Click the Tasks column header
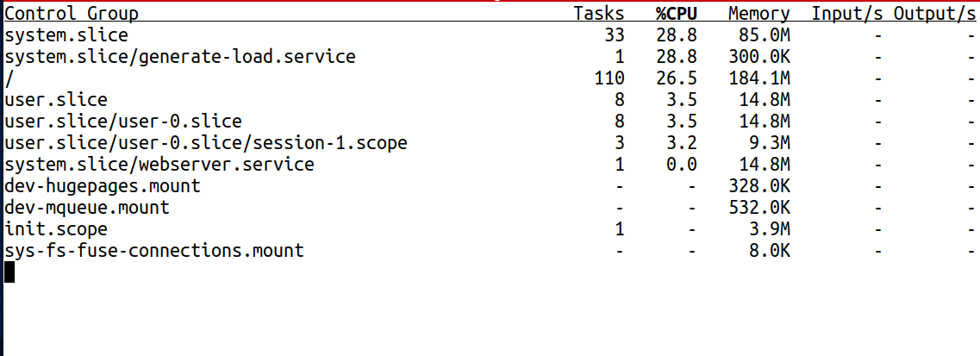The image size is (980, 356). click(x=599, y=14)
